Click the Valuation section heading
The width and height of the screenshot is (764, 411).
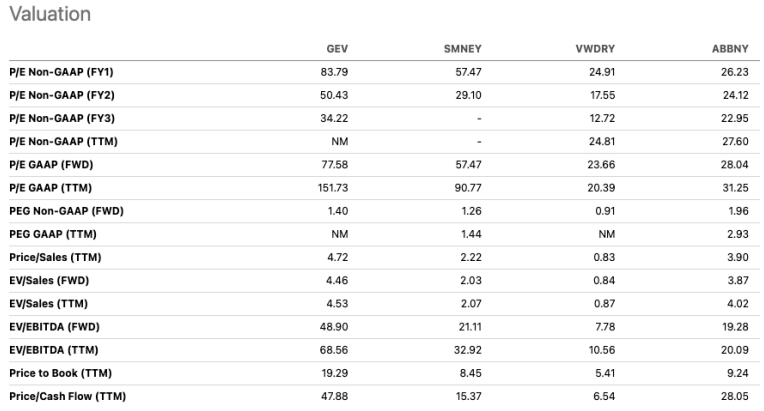[49, 14]
